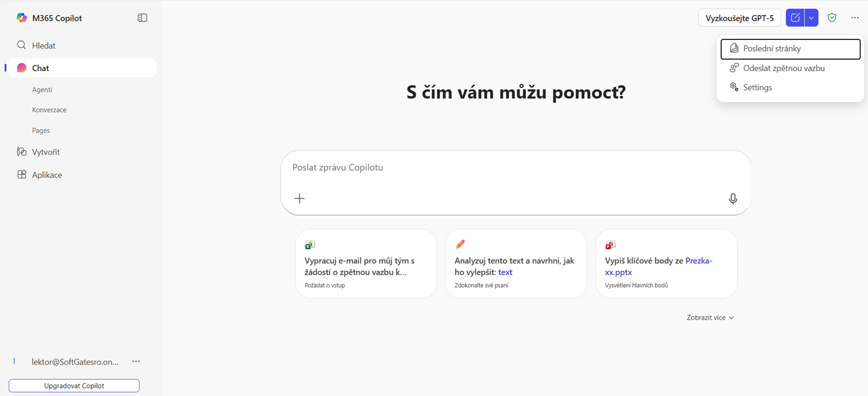Image resolution: width=868 pixels, height=396 pixels.
Task: Click the green shield protection icon
Action: pyautogui.click(x=832, y=18)
